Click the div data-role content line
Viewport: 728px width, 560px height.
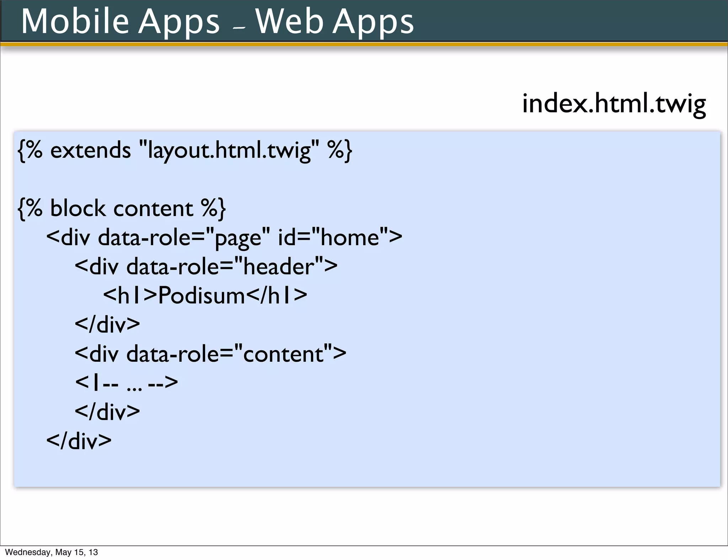coord(210,354)
